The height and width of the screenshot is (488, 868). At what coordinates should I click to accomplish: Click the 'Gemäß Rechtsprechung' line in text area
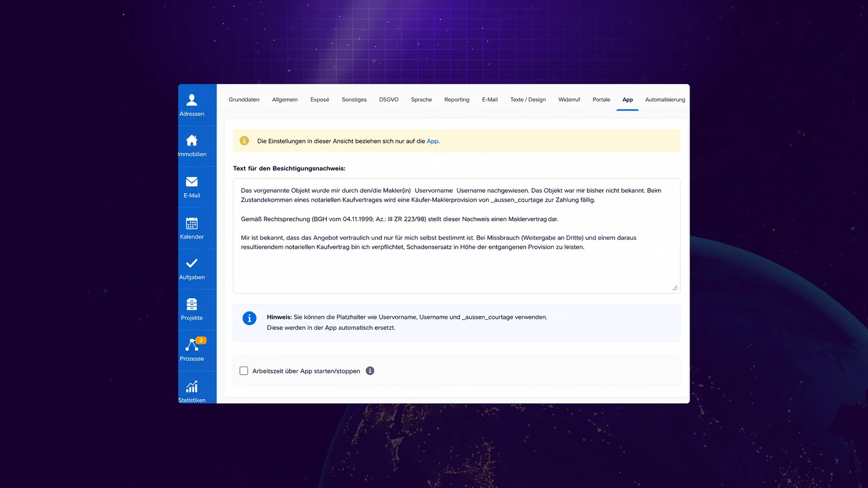tap(399, 219)
